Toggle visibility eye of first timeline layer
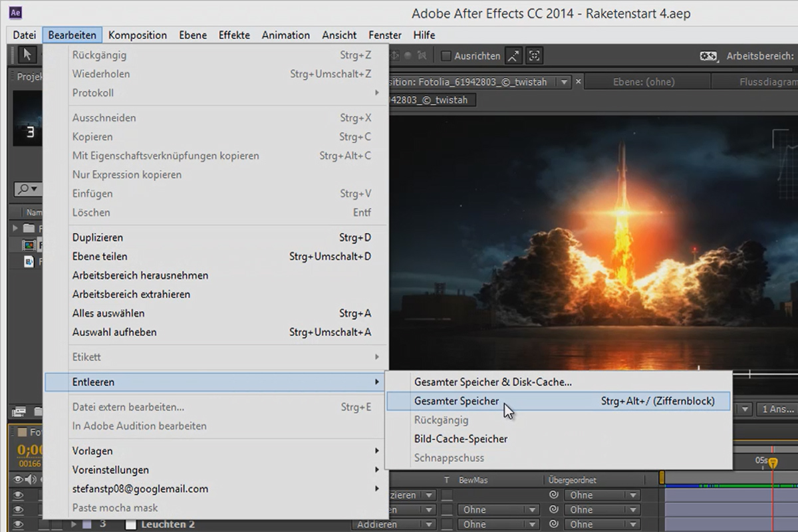Viewport: 798px width, 532px height. pyautogui.click(x=19, y=495)
